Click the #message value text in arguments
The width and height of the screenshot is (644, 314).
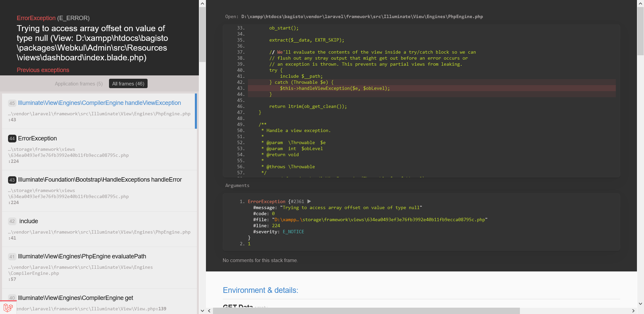351,207
